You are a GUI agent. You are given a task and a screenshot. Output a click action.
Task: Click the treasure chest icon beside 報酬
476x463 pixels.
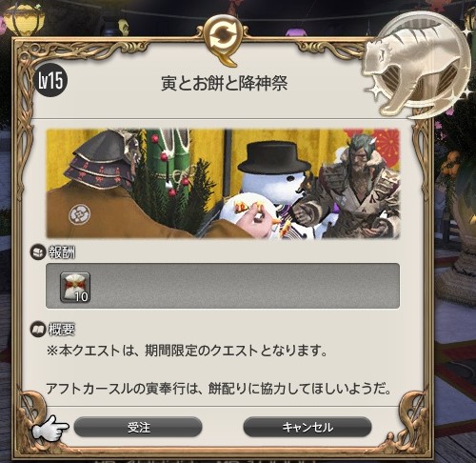click(37, 252)
